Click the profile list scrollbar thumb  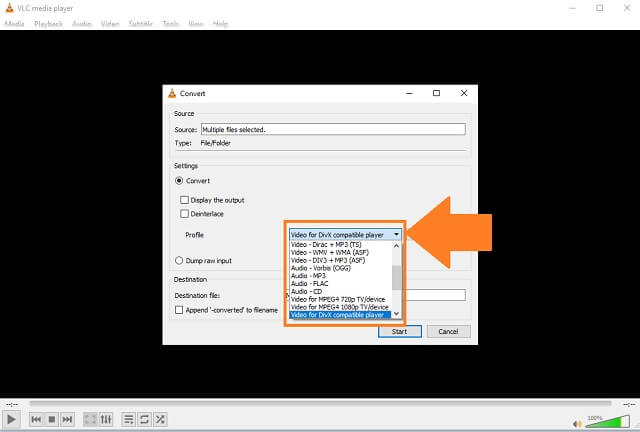396,278
